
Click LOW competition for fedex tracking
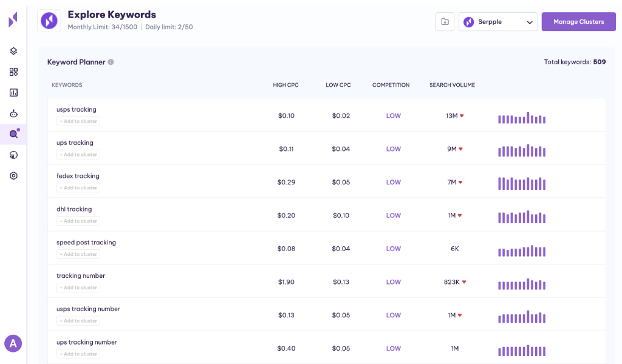394,182
